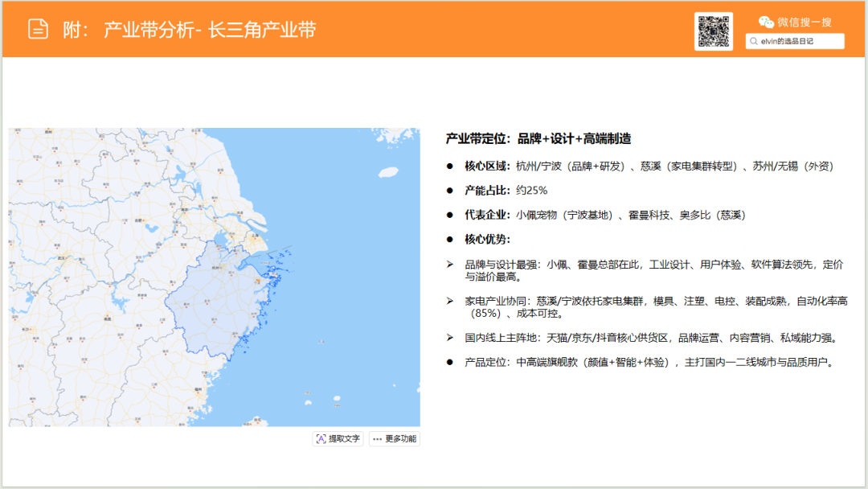
Task: Click the document icon in the orange header
Action: (x=39, y=29)
